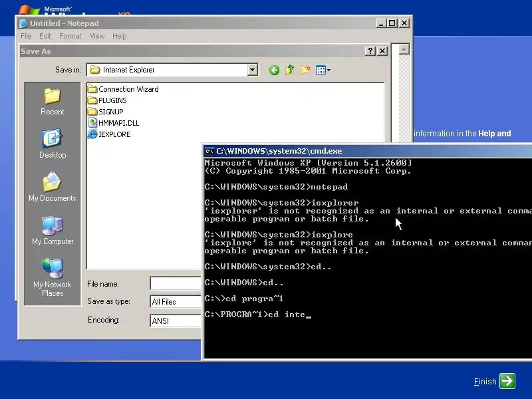Open Notepad's File menu
Viewport: 532px width, 399px height.
coord(26,36)
